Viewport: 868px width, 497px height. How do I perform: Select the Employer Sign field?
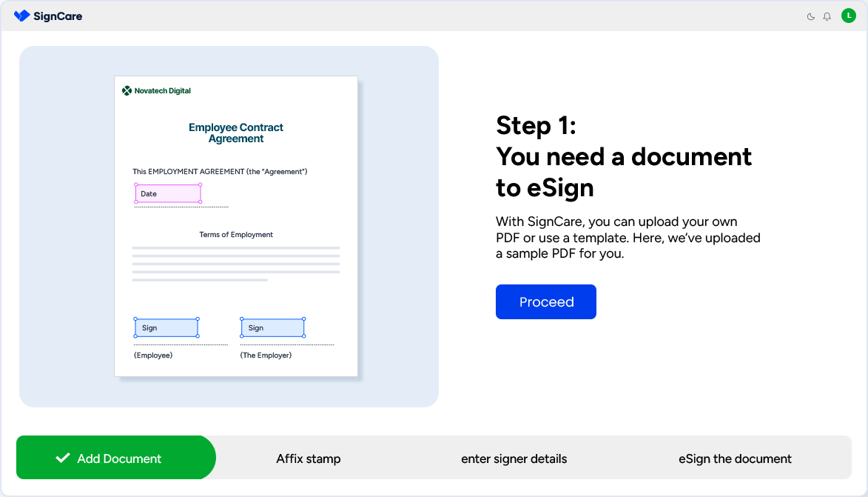click(x=272, y=327)
